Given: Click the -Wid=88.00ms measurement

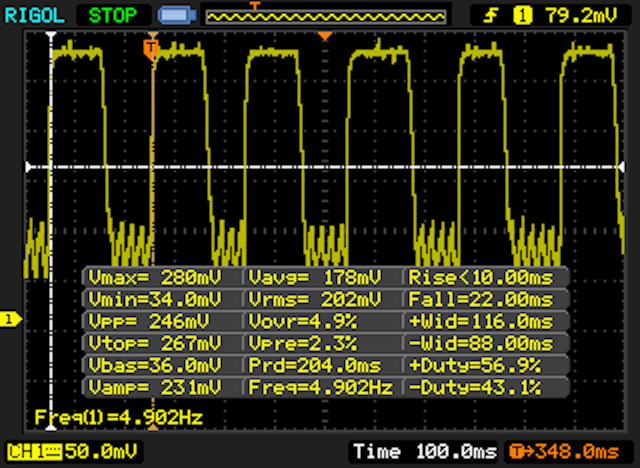Looking at the screenshot, I should [481, 344].
